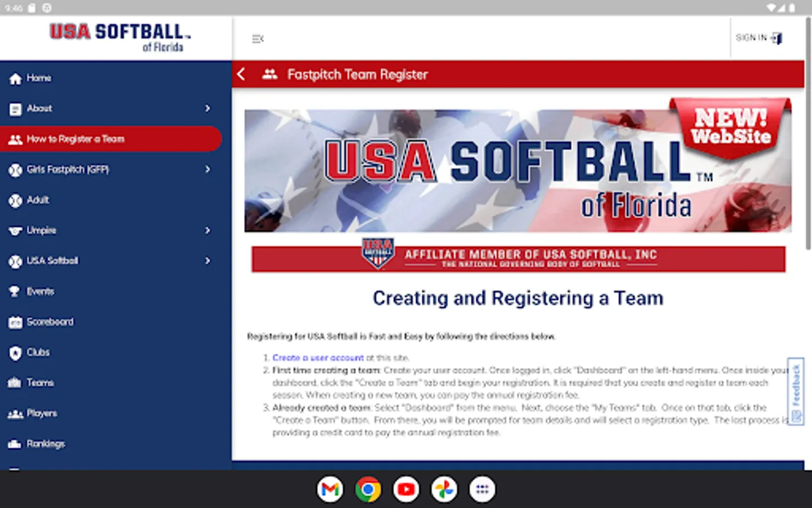Click the USA Softball of Florida logo
The height and width of the screenshot is (508, 812).
(x=120, y=38)
